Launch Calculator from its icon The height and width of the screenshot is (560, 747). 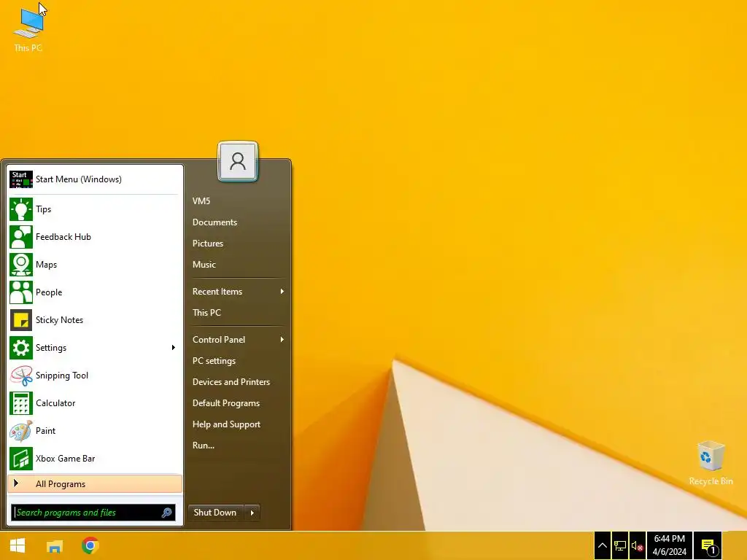21,402
